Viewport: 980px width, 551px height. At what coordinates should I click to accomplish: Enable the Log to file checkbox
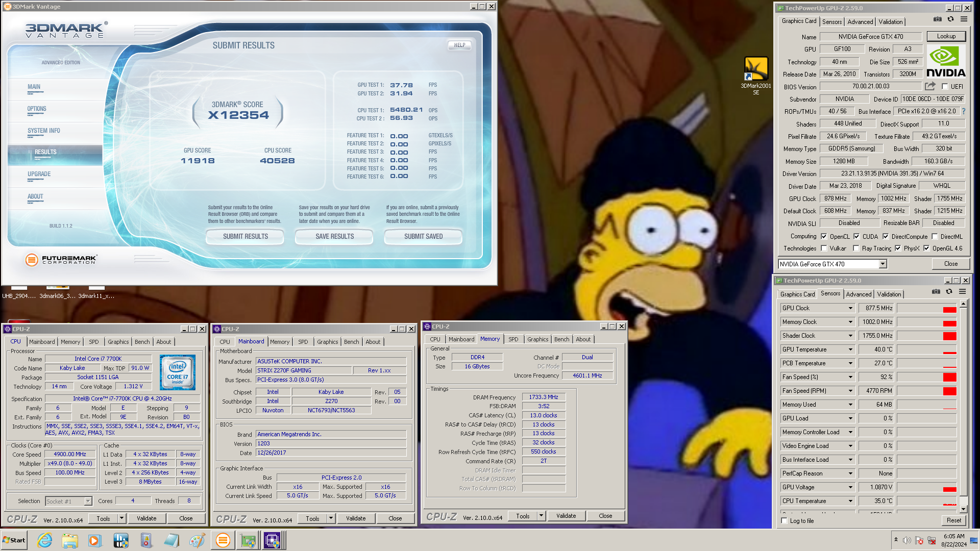pyautogui.click(x=785, y=520)
